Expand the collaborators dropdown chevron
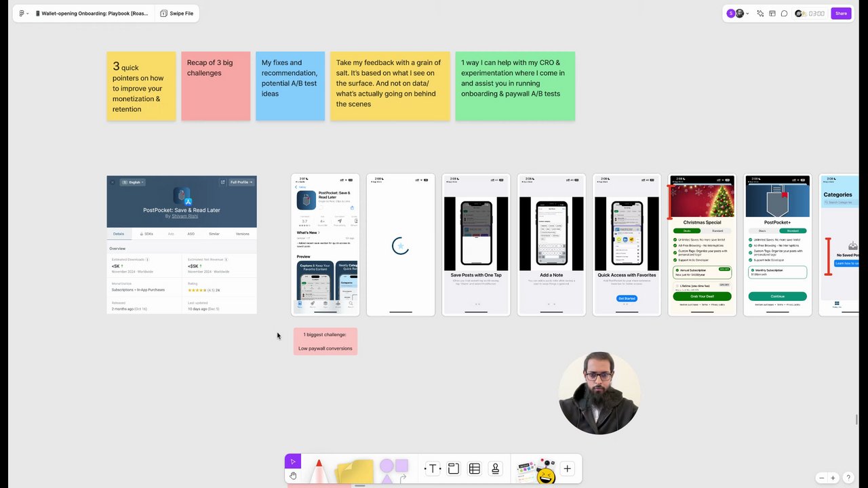Image resolution: width=868 pixels, height=488 pixels. tap(747, 14)
